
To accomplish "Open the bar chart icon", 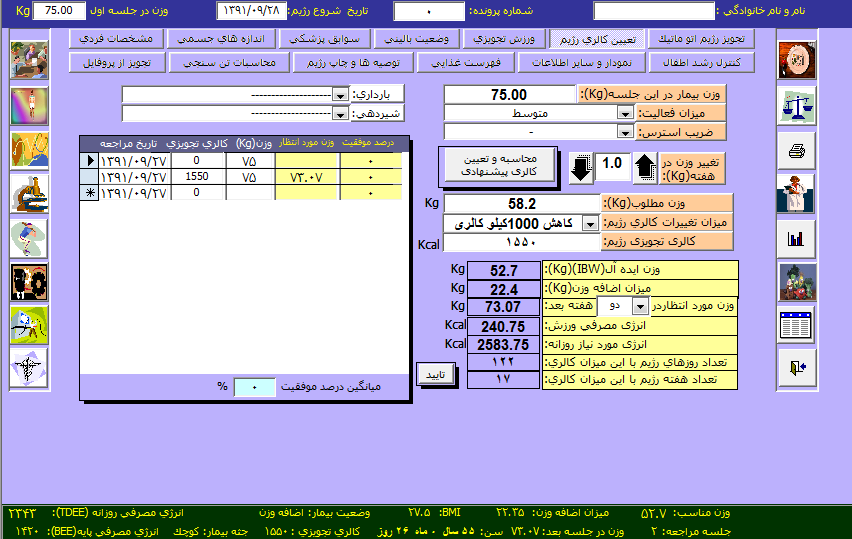I will (x=797, y=239).
